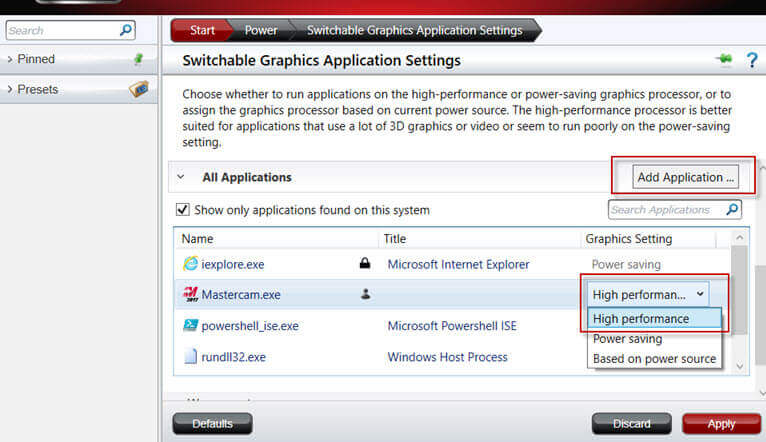
Task: Click the magnifier in the Search Applications box
Action: point(732,210)
